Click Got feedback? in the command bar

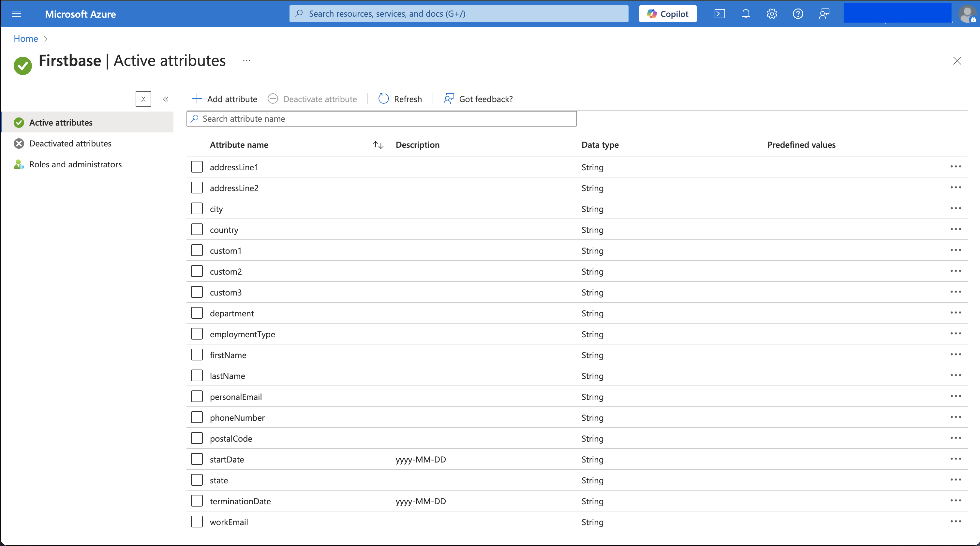[x=478, y=99]
